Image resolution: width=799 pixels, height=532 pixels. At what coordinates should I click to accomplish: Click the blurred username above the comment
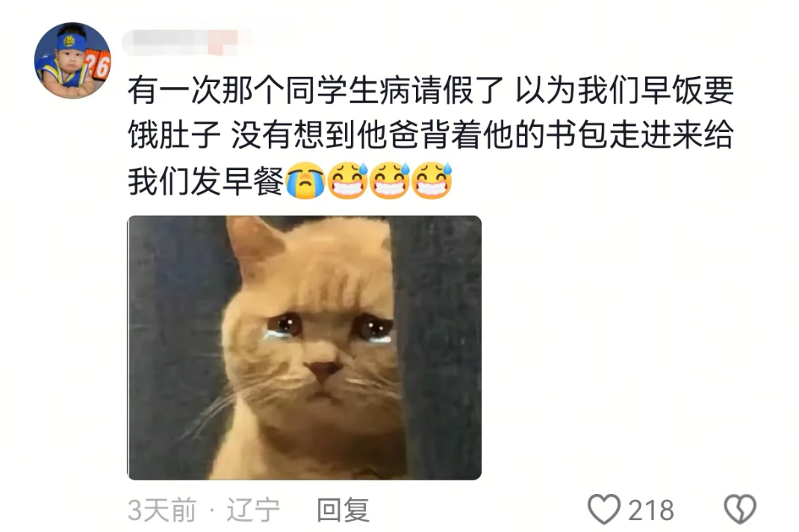(187, 43)
